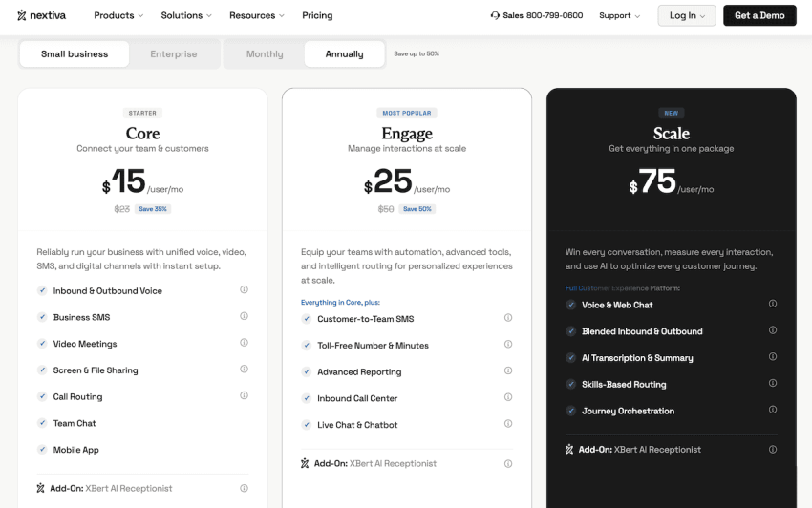Show info for Inbound Call Center
Viewport: 812px width, 508px height.
pyautogui.click(x=508, y=396)
